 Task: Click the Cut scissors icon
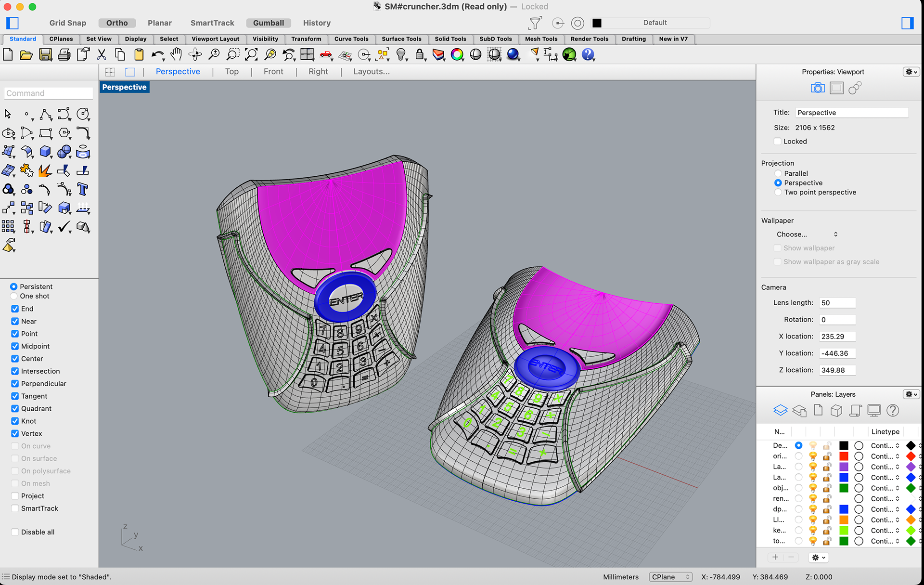(x=102, y=55)
